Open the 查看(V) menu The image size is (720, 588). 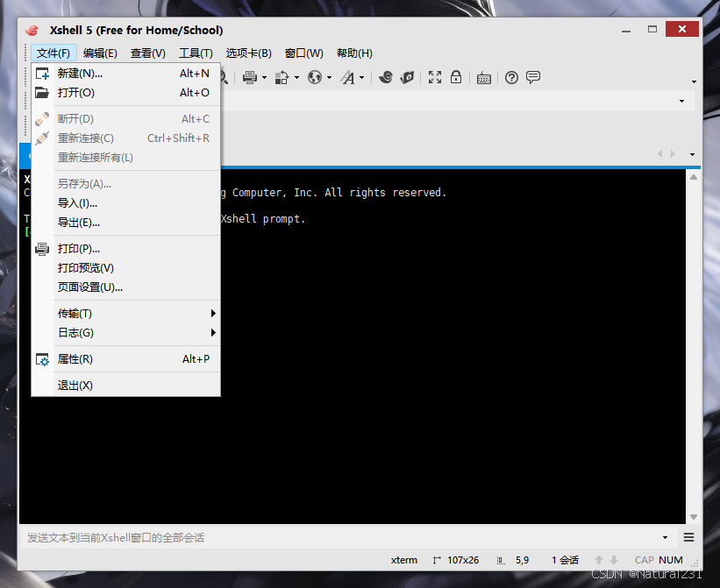click(148, 53)
